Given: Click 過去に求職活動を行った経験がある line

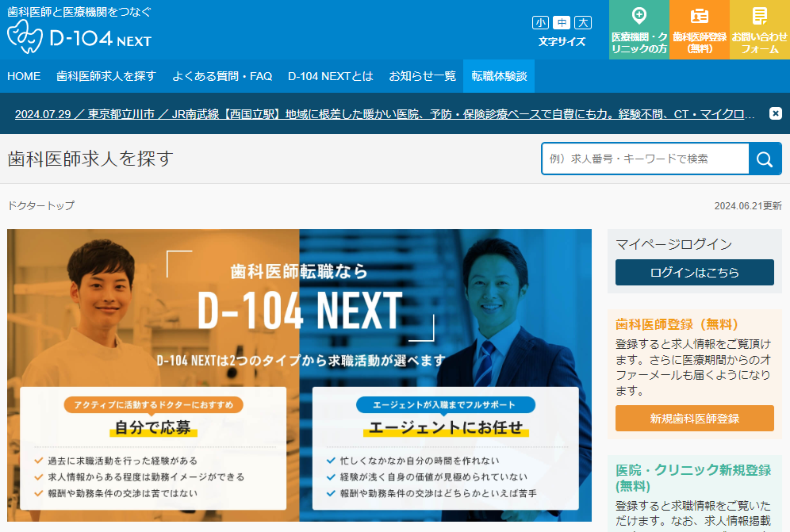Looking at the screenshot, I should click(x=122, y=461).
